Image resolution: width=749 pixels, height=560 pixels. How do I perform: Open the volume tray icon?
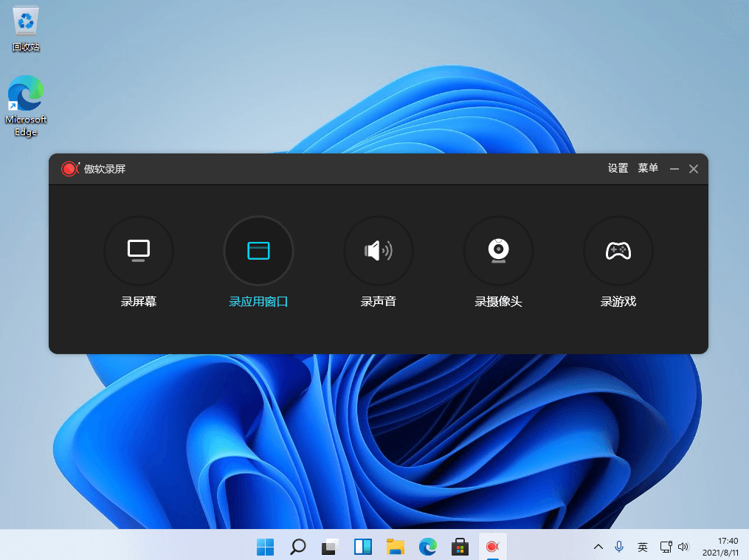[x=683, y=547]
